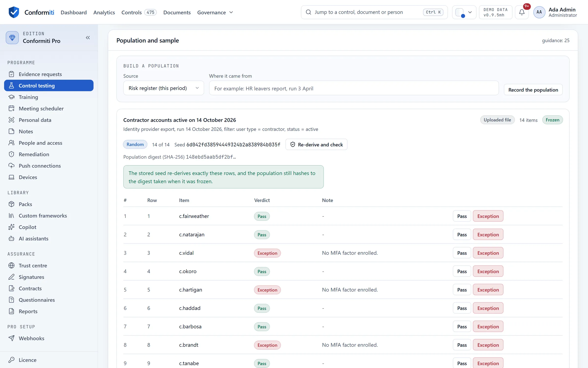Click the Trust centre globe icon

(12, 265)
